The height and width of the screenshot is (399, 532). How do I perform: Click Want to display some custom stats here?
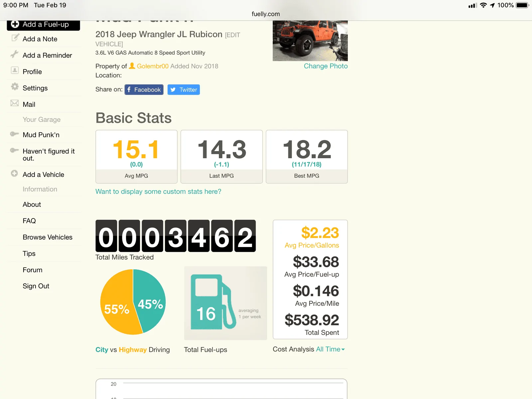pyautogui.click(x=158, y=192)
